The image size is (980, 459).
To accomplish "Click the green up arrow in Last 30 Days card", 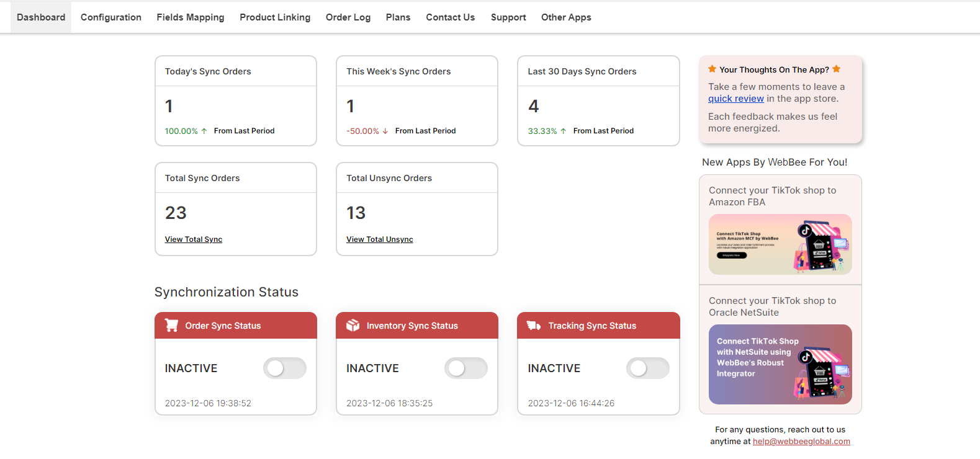I will pyautogui.click(x=564, y=131).
